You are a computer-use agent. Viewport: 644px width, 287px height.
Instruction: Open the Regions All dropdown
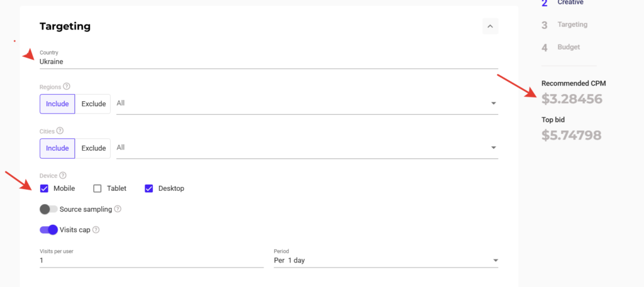(x=305, y=103)
